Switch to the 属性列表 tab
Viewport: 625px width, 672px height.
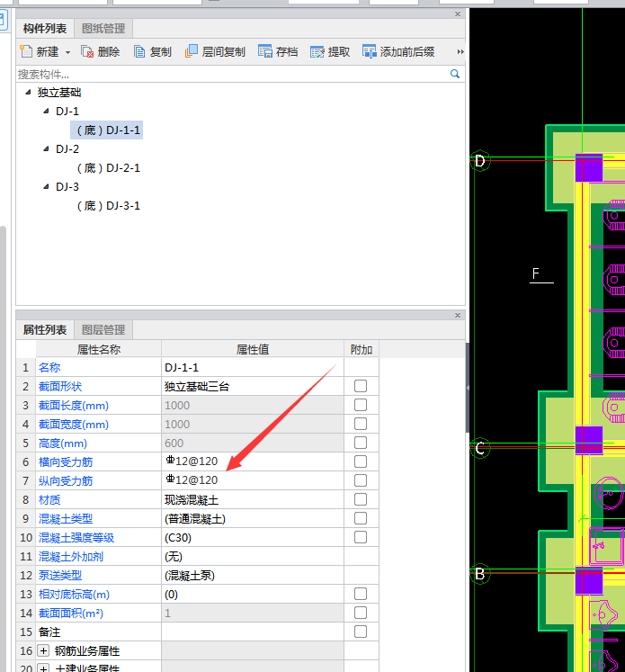(45, 329)
